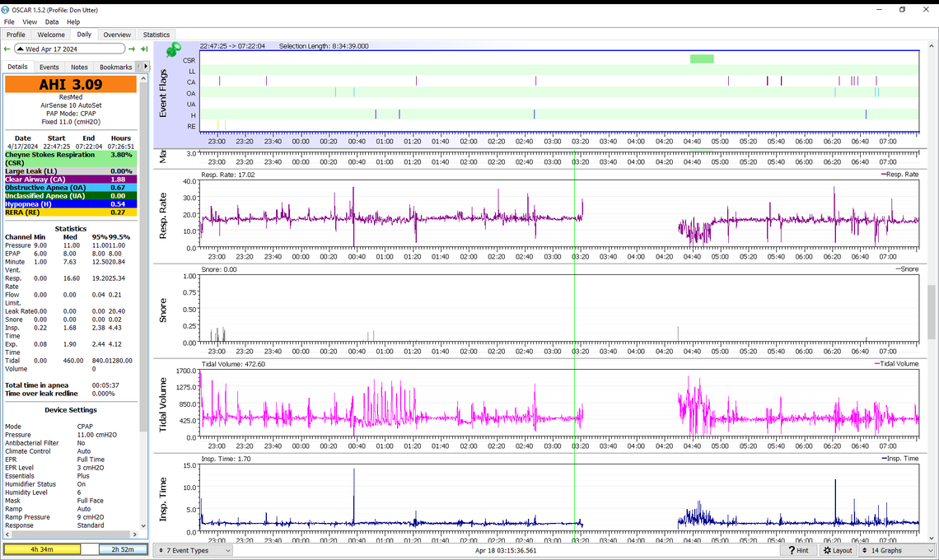Image resolution: width=939 pixels, height=560 pixels.
Task: Switch to the Profile tab
Action: (x=16, y=35)
